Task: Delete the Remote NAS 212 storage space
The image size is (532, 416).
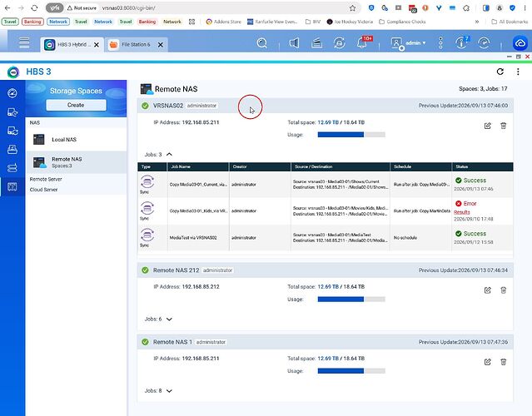Action: pos(504,290)
